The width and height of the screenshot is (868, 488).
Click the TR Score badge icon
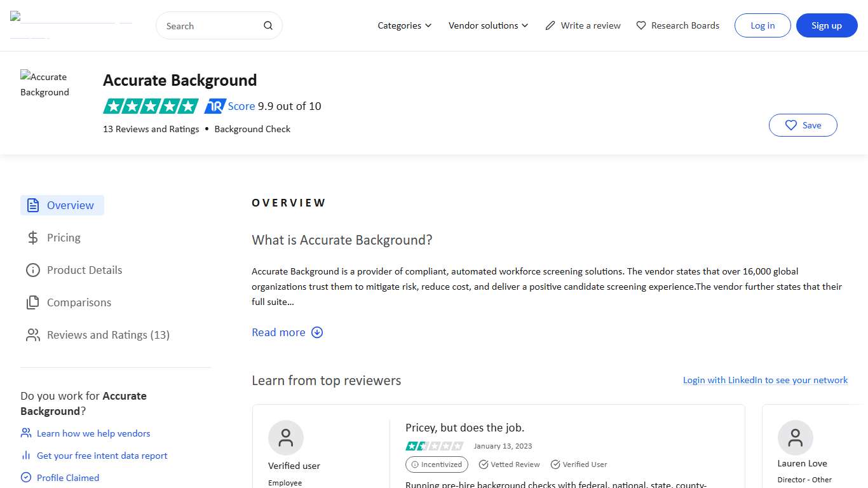pyautogui.click(x=215, y=105)
